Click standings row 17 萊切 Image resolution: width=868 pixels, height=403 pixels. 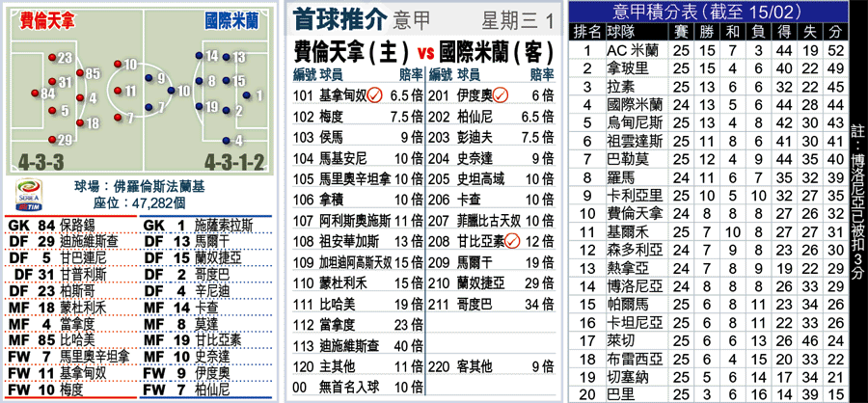(710, 340)
